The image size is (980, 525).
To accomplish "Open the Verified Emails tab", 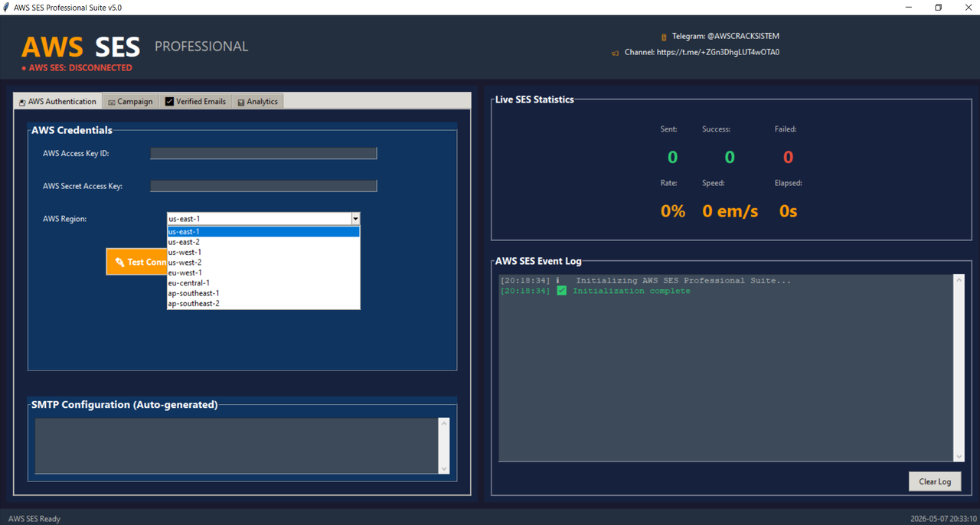I will click(195, 101).
